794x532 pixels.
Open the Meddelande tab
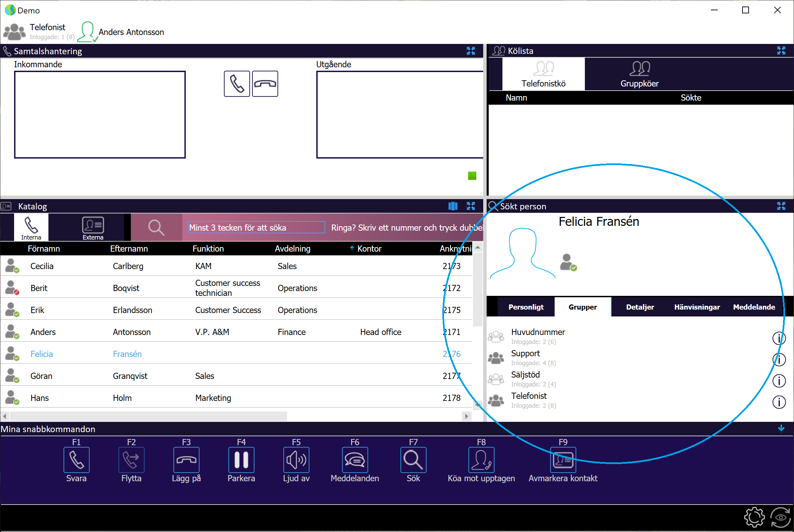click(x=754, y=307)
